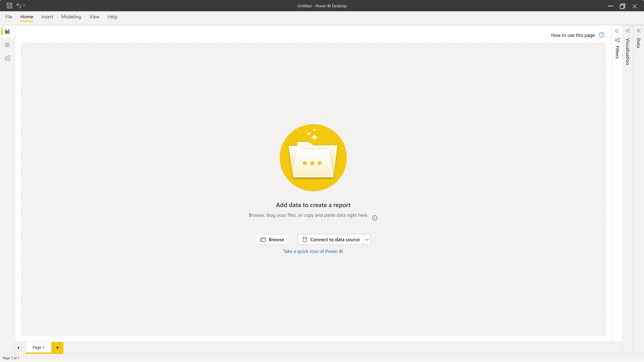Open the Model view icon
This screenshot has height=362, width=644.
(7, 58)
